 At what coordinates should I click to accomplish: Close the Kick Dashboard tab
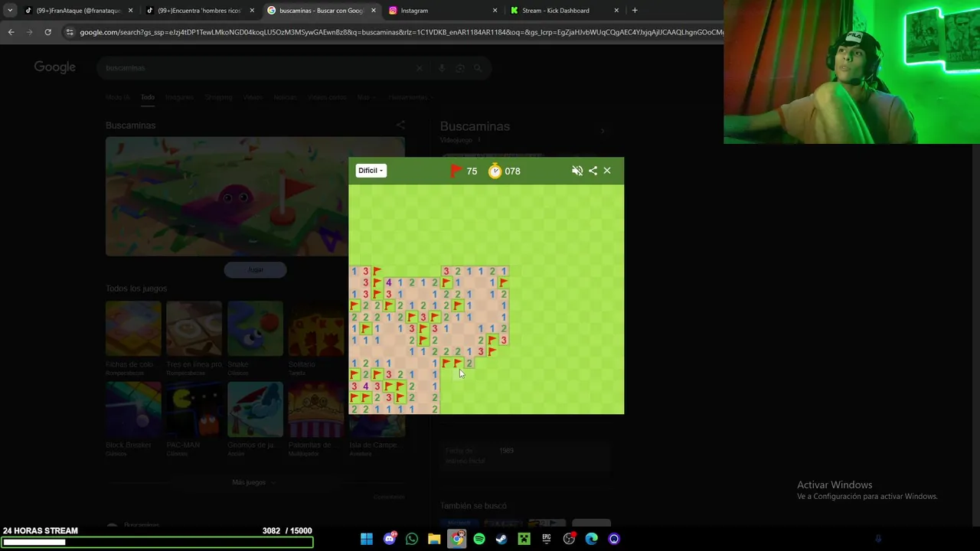point(616,11)
